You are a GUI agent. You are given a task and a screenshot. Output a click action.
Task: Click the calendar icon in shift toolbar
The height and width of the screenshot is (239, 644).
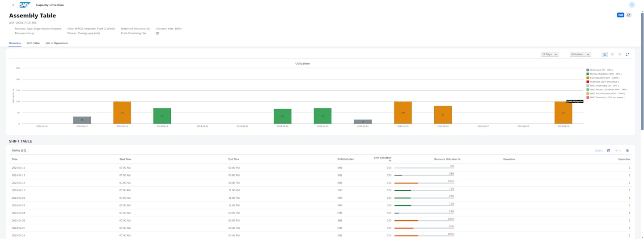[609, 151]
